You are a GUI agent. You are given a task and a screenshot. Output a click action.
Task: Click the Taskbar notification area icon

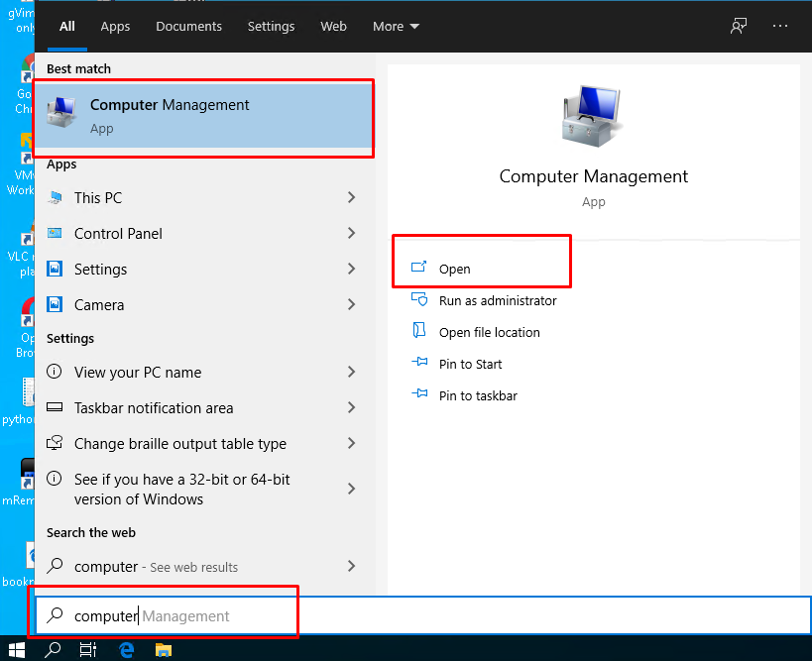click(x=55, y=407)
